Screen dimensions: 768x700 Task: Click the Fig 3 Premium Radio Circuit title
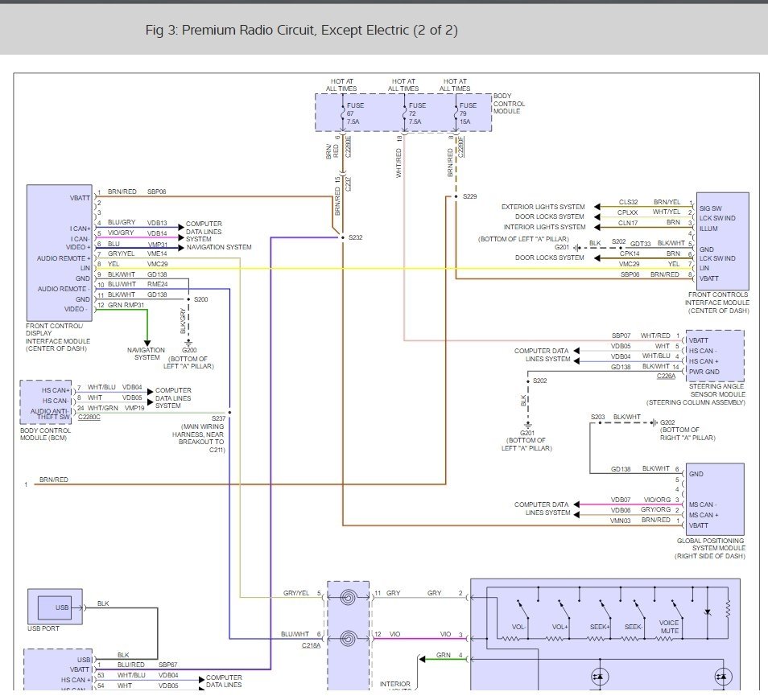pos(302,31)
